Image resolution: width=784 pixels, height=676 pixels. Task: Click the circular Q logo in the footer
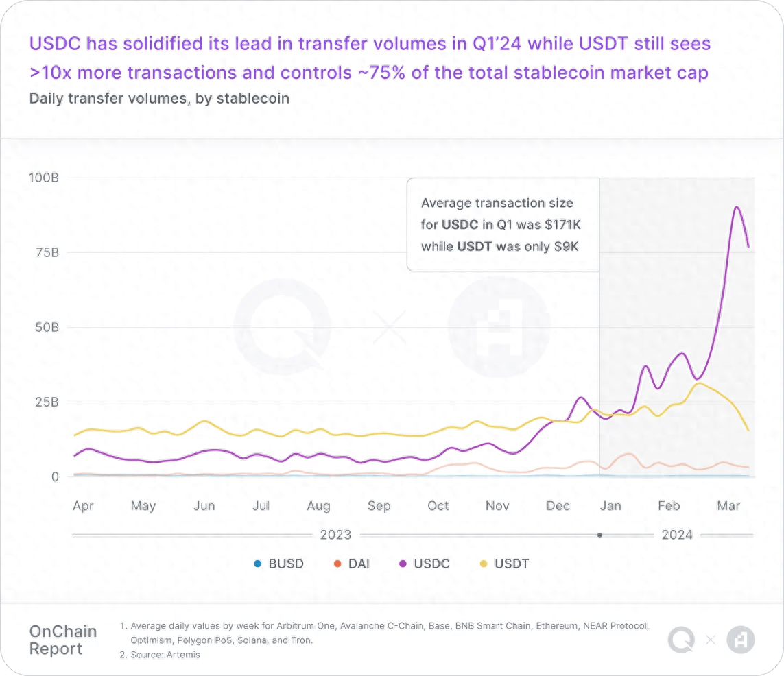coord(681,640)
